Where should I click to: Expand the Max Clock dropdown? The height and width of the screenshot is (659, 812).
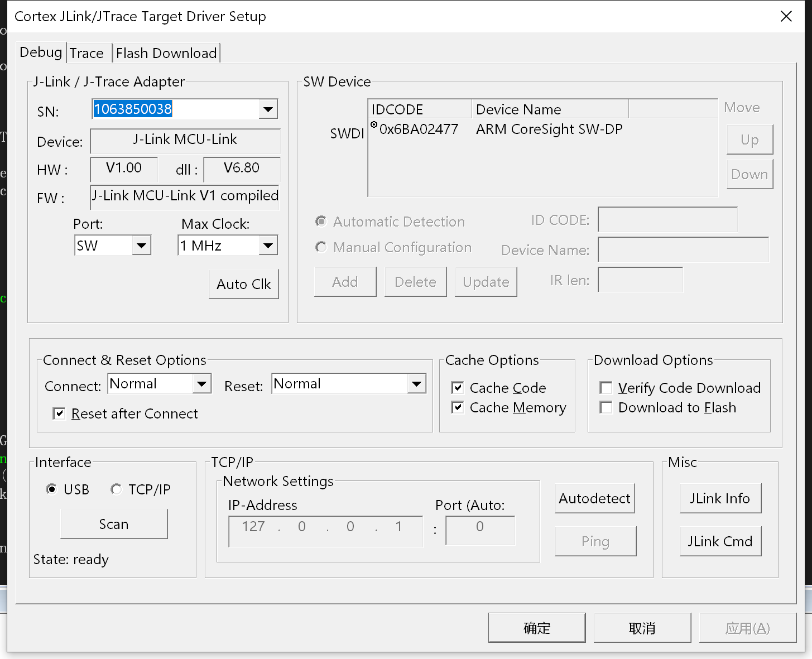(x=268, y=246)
